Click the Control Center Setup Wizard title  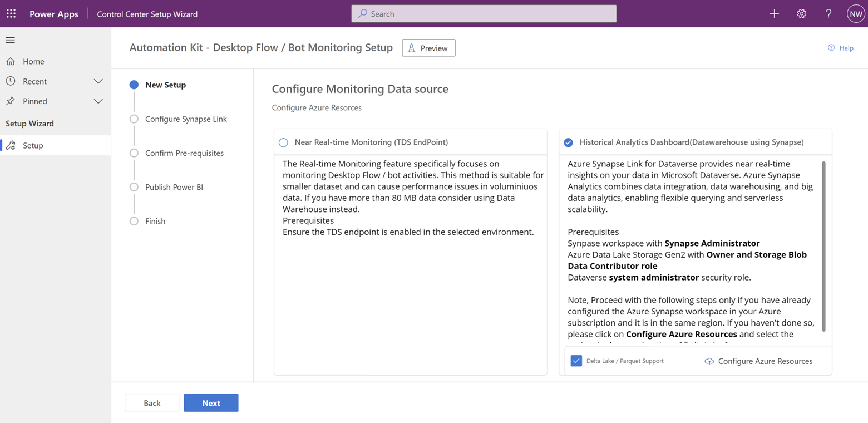(x=147, y=14)
